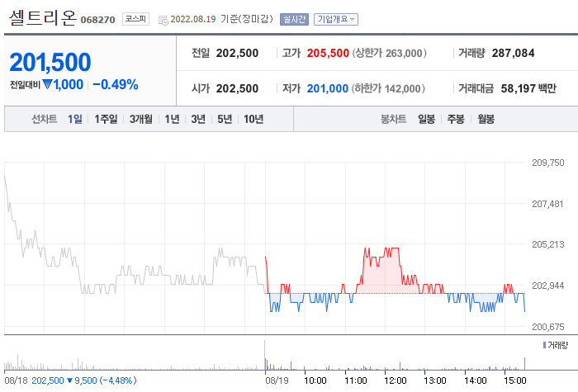This screenshot has width=578, height=392.
Task: Click the 207,481 y-axis label
Action: pos(547,204)
